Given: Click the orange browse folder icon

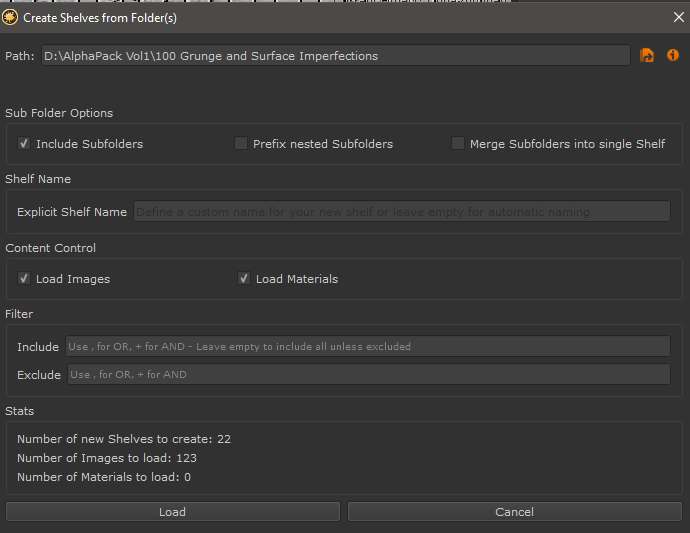Looking at the screenshot, I should [x=647, y=56].
